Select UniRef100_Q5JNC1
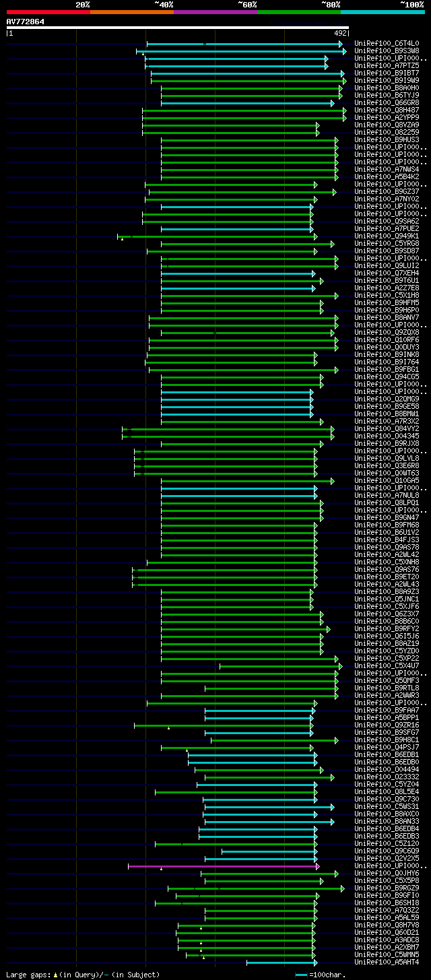 [387, 599]
